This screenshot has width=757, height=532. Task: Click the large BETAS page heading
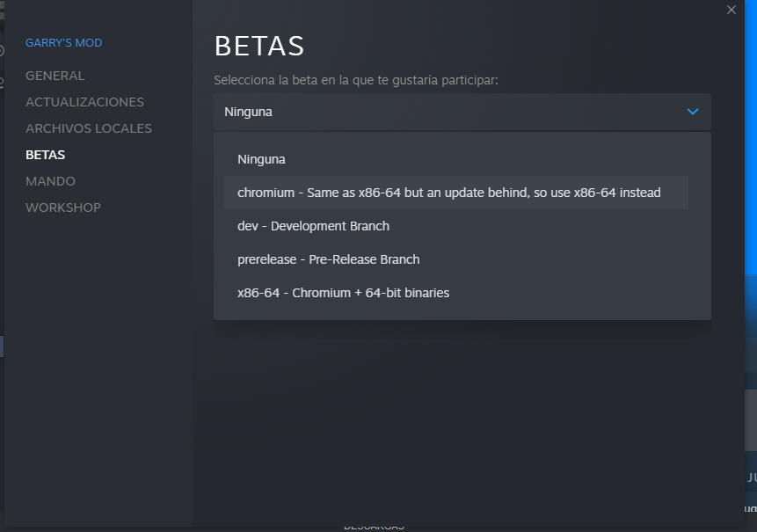[x=258, y=46]
